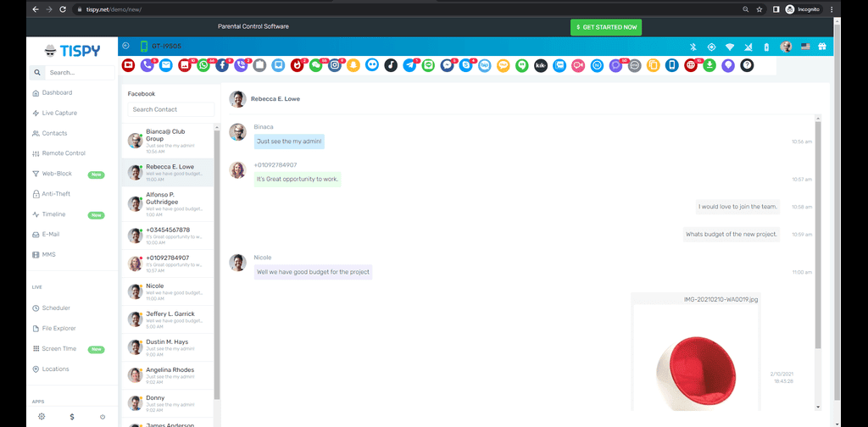Open the email envelope icon in app bar
The height and width of the screenshot is (427, 868).
[165, 65]
